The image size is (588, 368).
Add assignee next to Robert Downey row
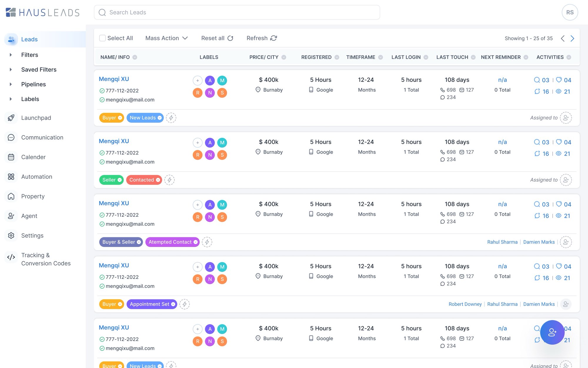(566, 304)
